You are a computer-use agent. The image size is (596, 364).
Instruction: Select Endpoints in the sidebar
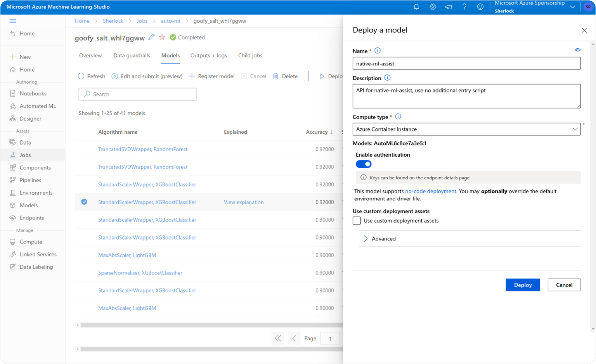[32, 218]
